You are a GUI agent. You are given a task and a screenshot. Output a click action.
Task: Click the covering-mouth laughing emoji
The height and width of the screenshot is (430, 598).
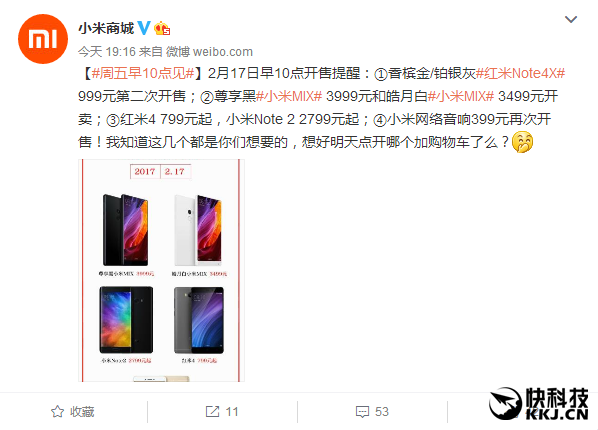click(522, 142)
